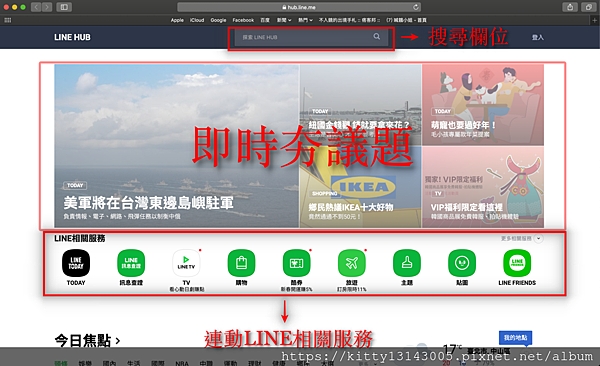Image resolution: width=600 pixels, height=366 pixels.
Task: Open the VIP福利限定 TV promo card
Action: coord(483,187)
